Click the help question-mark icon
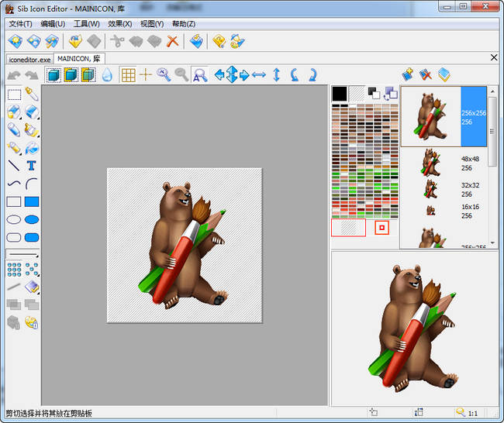This screenshot has height=423, width=504. pos(219,41)
